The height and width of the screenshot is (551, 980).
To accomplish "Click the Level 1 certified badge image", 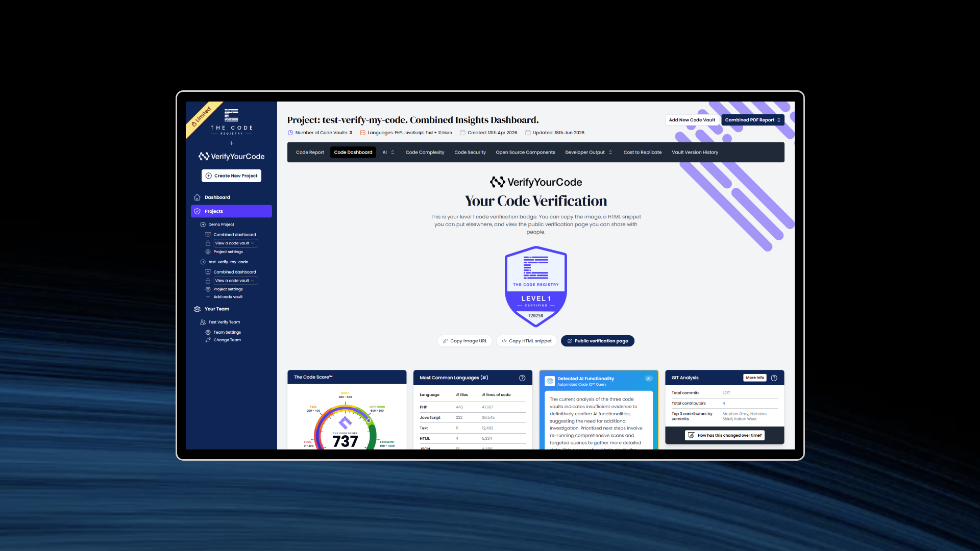I will 535,286.
